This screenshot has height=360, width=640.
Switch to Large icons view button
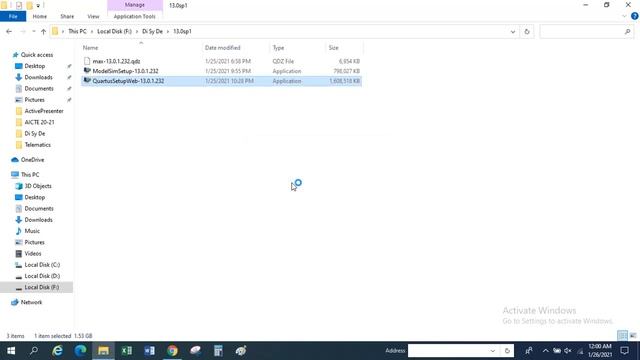[x=633, y=336]
